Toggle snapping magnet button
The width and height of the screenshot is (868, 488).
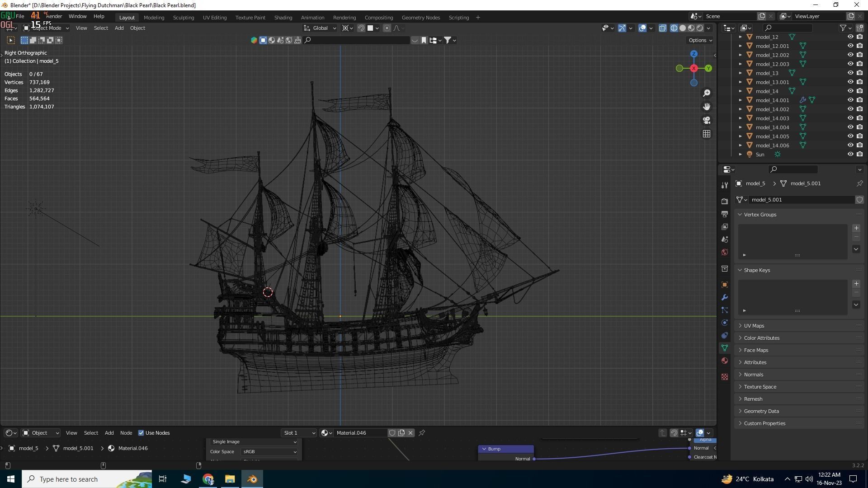[x=361, y=28]
